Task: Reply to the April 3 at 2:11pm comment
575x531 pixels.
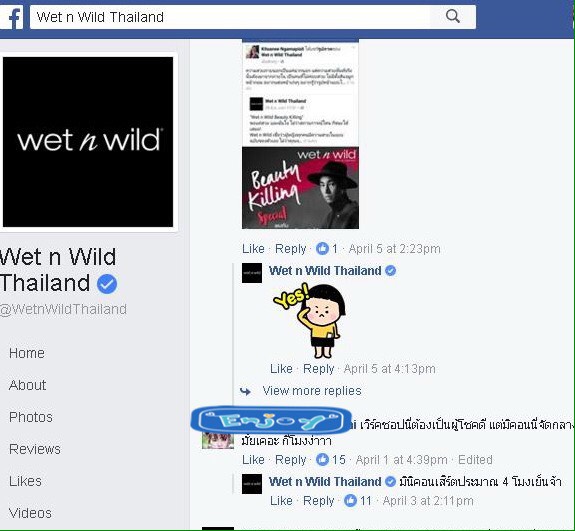Action: pyautogui.click(x=318, y=501)
